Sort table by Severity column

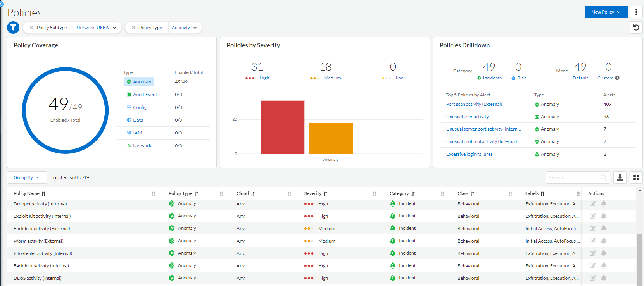[x=325, y=193]
